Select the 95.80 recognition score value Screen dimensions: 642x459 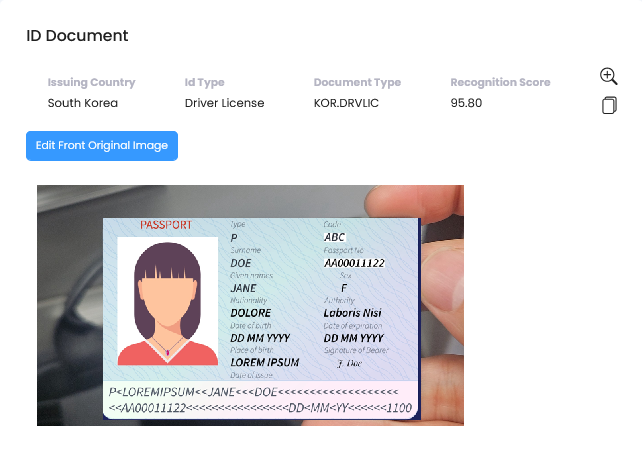pyautogui.click(x=466, y=103)
